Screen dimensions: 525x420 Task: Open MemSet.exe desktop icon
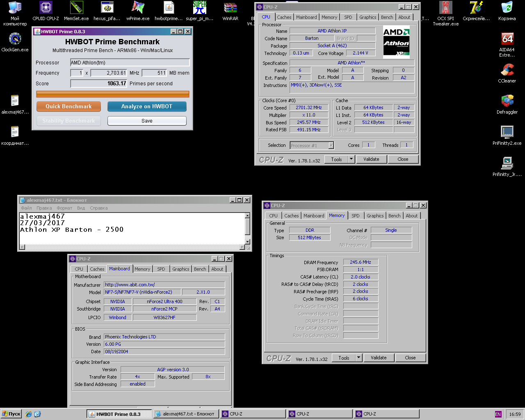[76, 11]
